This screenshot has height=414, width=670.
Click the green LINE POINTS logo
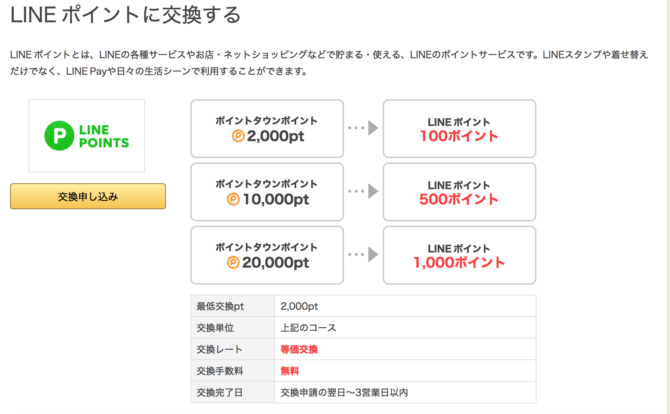point(87,136)
